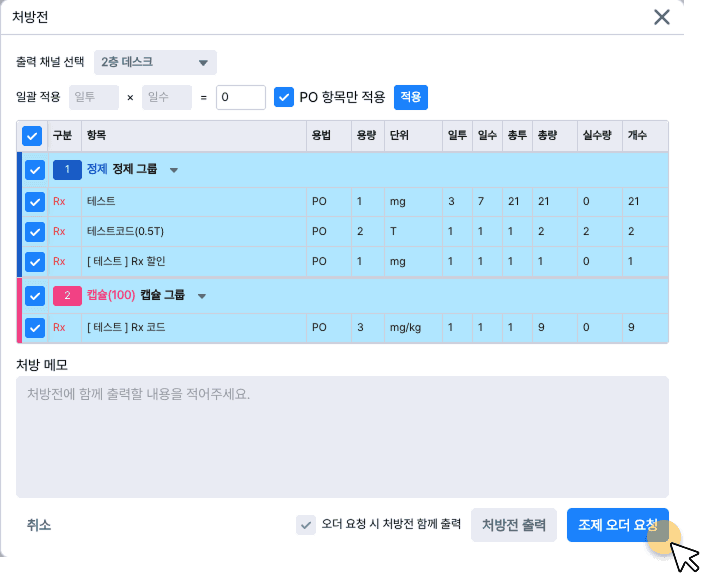Click the blue group number 1 badge
This screenshot has width=708, height=581.
[67, 170]
